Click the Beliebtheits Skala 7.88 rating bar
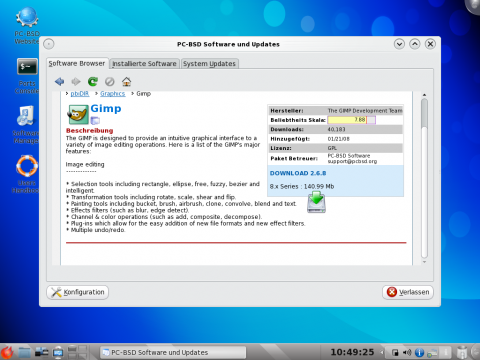 pyautogui.click(x=352, y=120)
